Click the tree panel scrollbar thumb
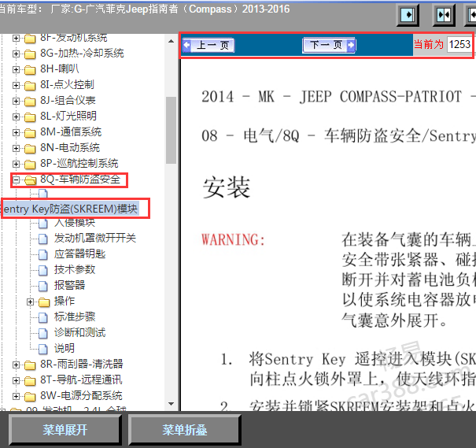476x448 pixels. click(171, 131)
